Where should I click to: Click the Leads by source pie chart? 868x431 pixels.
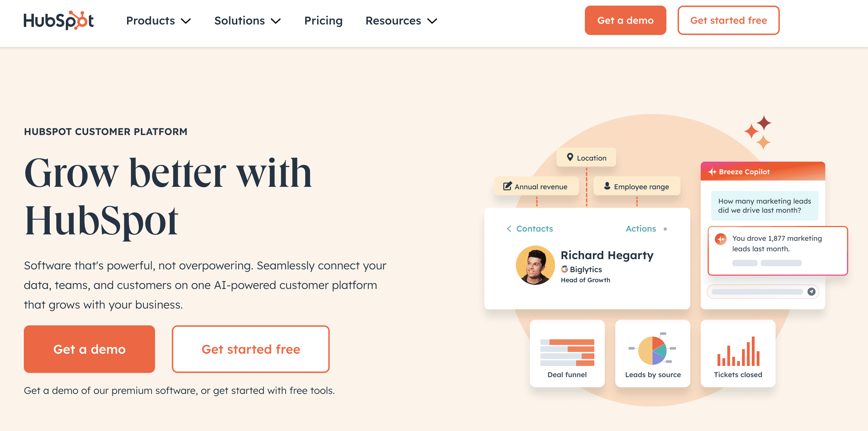point(652,351)
